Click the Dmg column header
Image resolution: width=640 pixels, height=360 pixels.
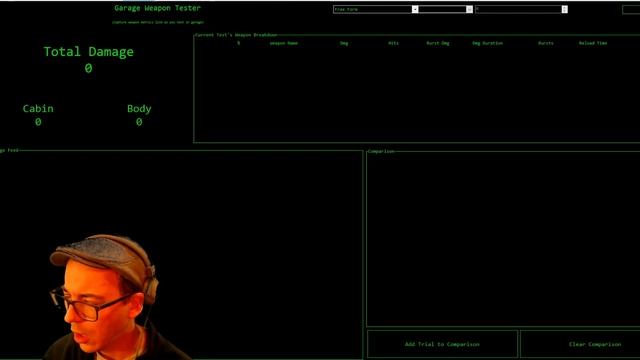point(344,43)
